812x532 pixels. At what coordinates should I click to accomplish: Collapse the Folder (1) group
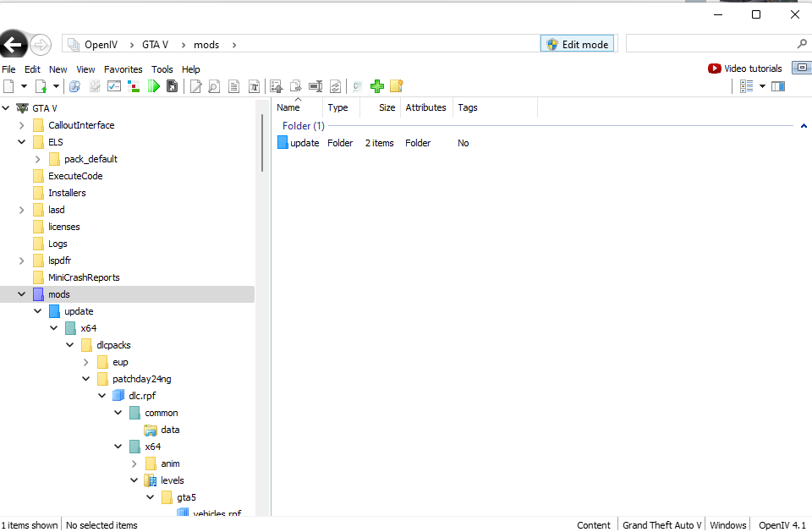[x=803, y=126]
